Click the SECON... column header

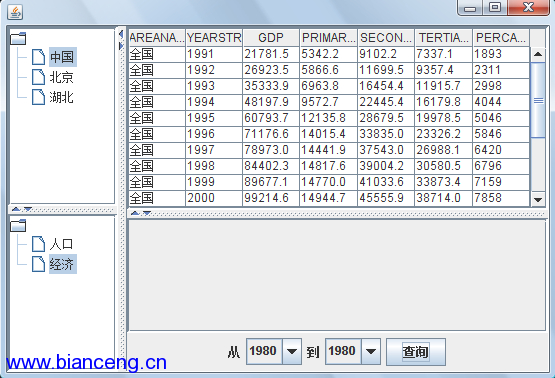click(386, 38)
